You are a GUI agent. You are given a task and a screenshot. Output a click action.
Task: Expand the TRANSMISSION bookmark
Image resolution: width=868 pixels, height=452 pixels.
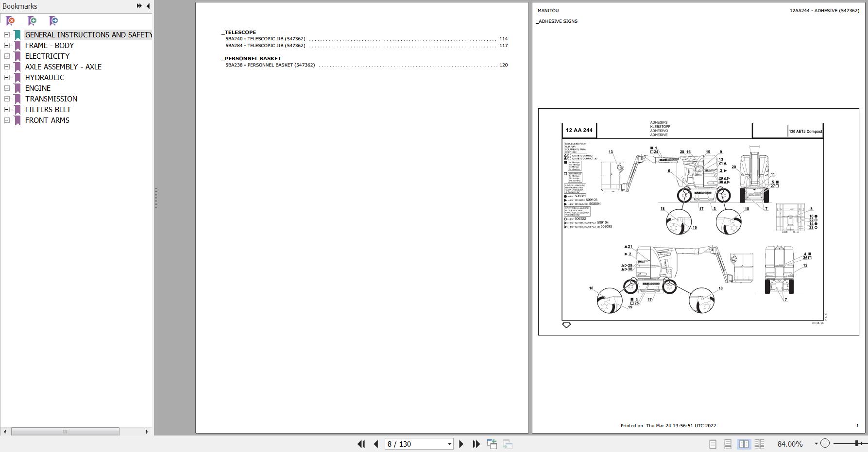pyautogui.click(x=7, y=99)
